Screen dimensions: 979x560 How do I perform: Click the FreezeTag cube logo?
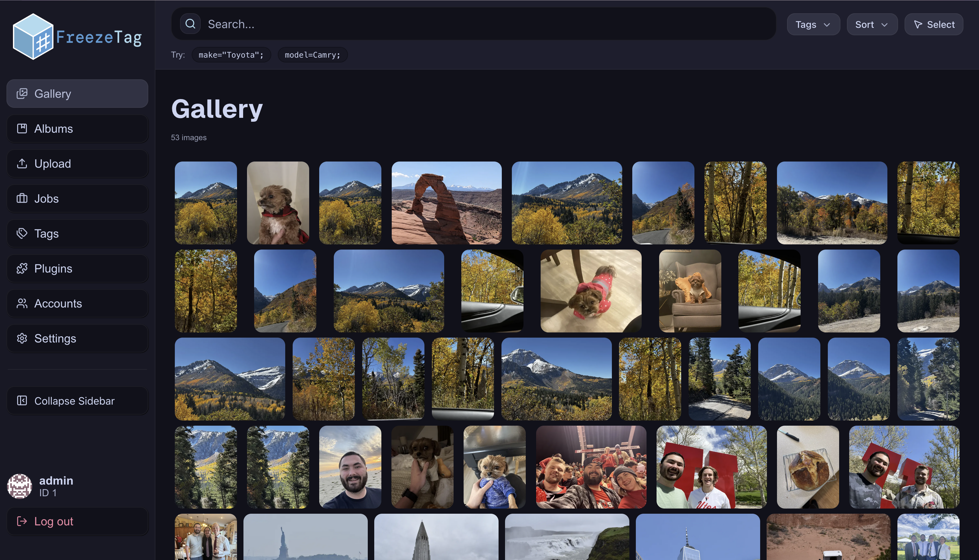pos(33,37)
